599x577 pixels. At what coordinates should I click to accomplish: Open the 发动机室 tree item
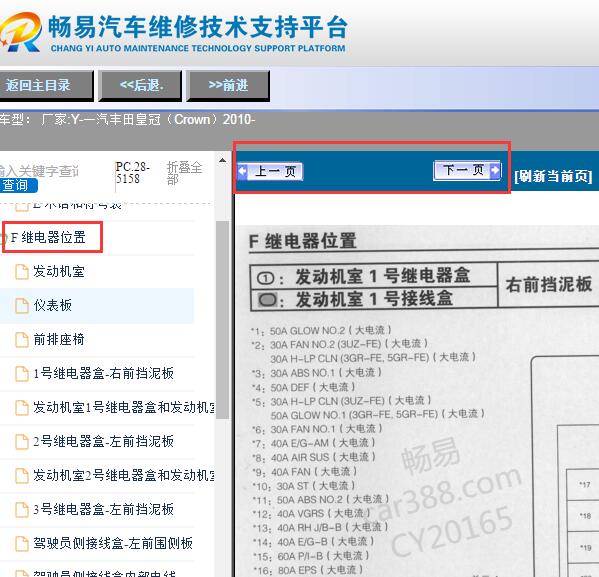coord(59,272)
